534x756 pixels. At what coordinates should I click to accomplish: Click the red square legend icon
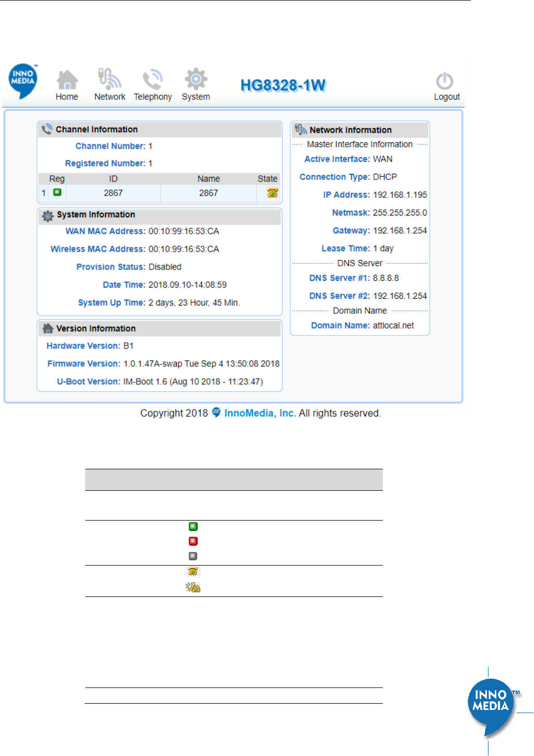193,541
